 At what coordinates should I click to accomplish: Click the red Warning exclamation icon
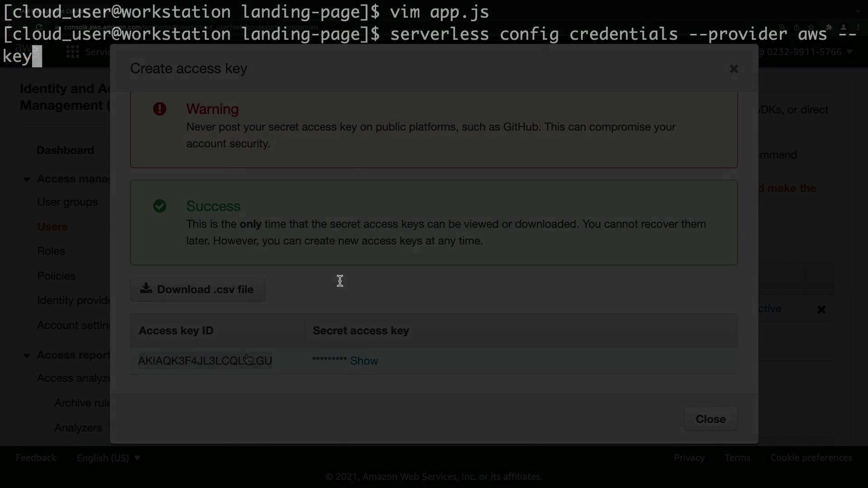point(160,109)
